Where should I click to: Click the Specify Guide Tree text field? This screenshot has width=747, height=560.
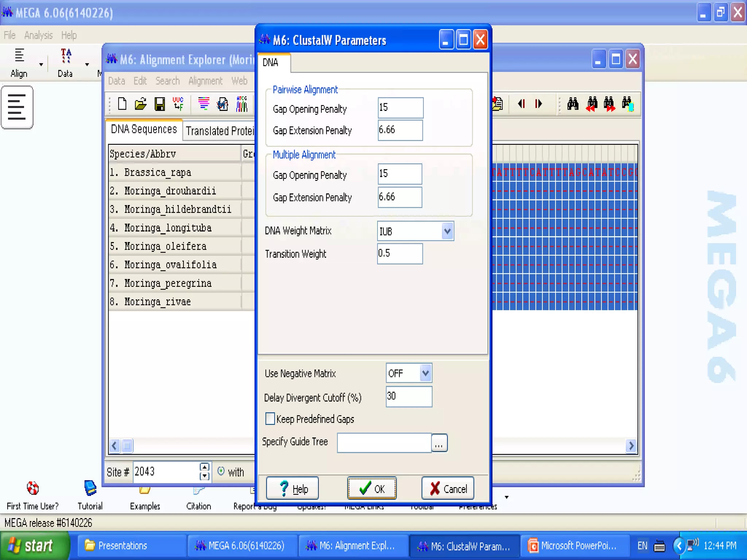pyautogui.click(x=384, y=443)
